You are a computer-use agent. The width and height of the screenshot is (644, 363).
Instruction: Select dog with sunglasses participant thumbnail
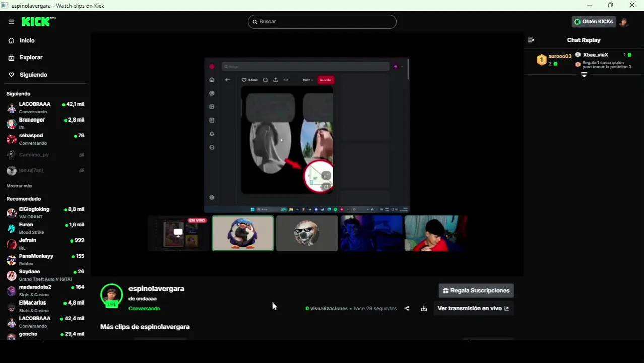coord(307,233)
